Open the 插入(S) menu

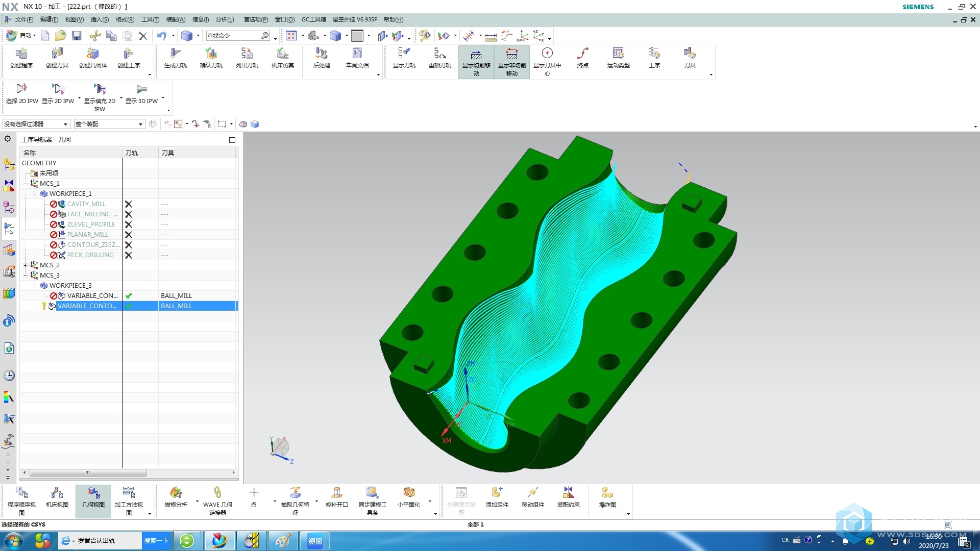100,19
